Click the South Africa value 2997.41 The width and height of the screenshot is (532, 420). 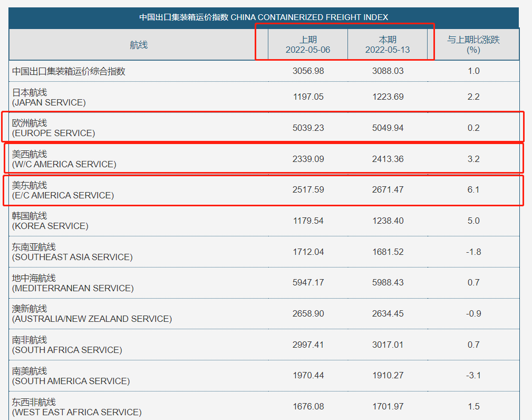[308, 345]
